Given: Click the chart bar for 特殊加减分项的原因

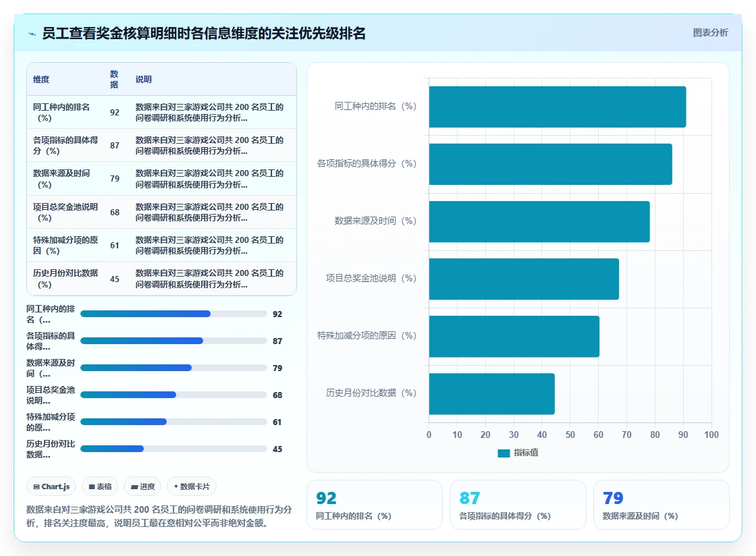Looking at the screenshot, I should click(x=514, y=336).
